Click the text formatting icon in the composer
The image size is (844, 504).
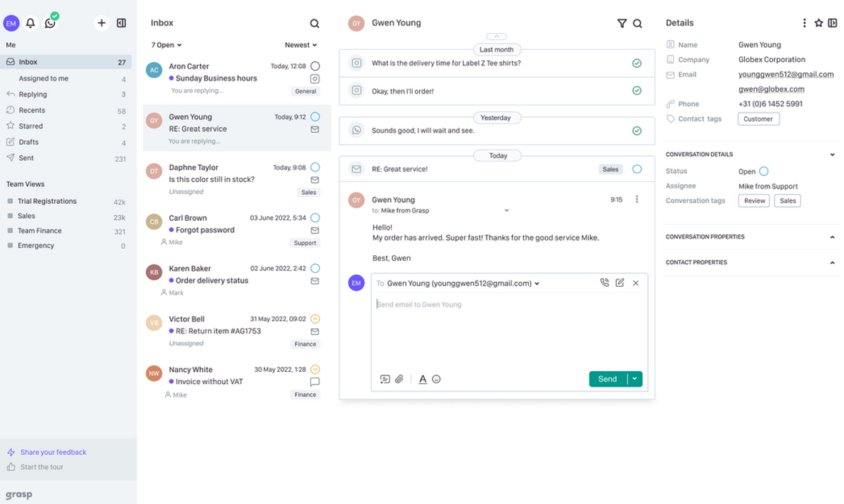pyautogui.click(x=422, y=379)
